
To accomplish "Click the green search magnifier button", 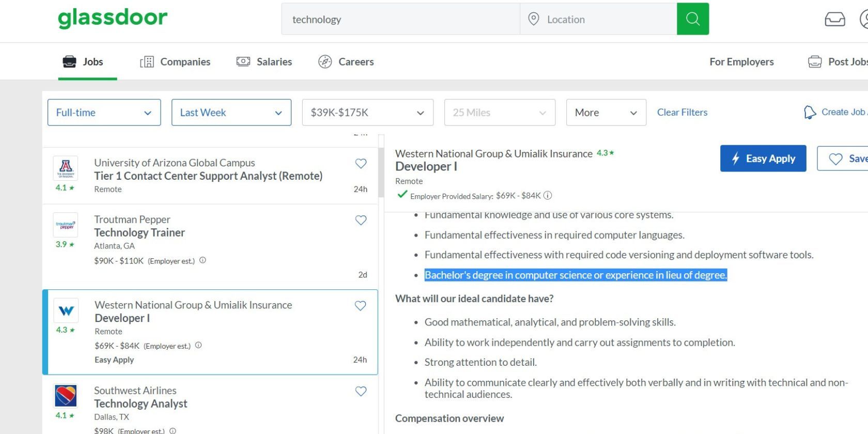I will pos(692,19).
